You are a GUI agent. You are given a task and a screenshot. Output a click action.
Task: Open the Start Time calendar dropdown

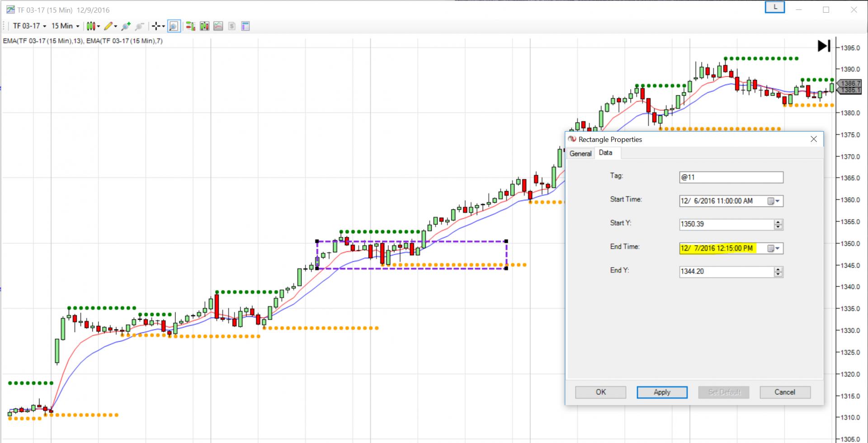774,201
